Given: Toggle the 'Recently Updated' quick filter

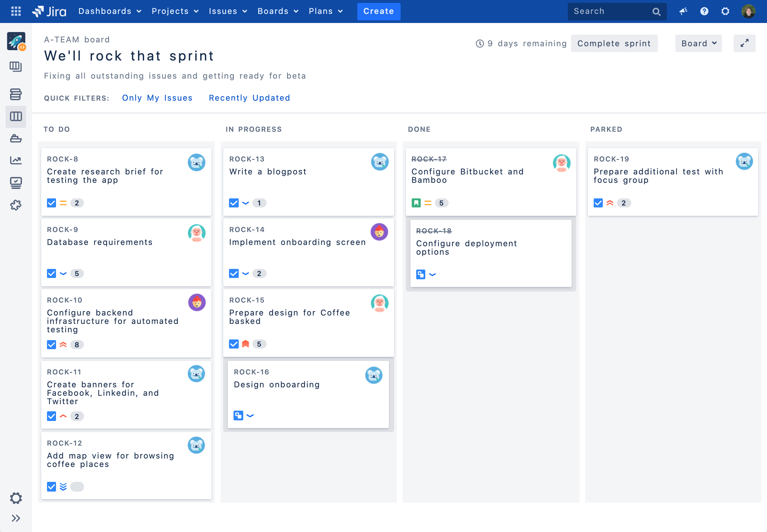Looking at the screenshot, I should tap(249, 97).
